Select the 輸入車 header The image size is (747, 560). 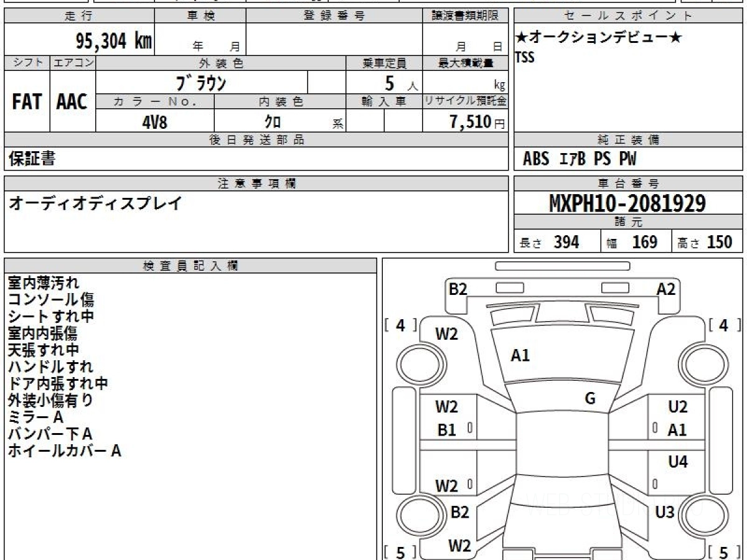[x=384, y=101]
